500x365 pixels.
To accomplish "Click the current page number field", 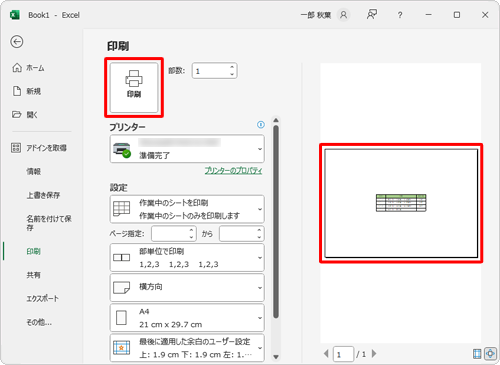I will coord(343,354).
